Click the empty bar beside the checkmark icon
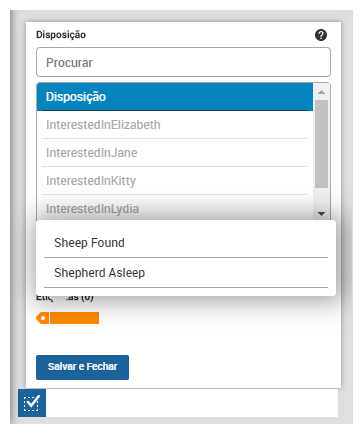361x433 pixels. click(x=192, y=403)
